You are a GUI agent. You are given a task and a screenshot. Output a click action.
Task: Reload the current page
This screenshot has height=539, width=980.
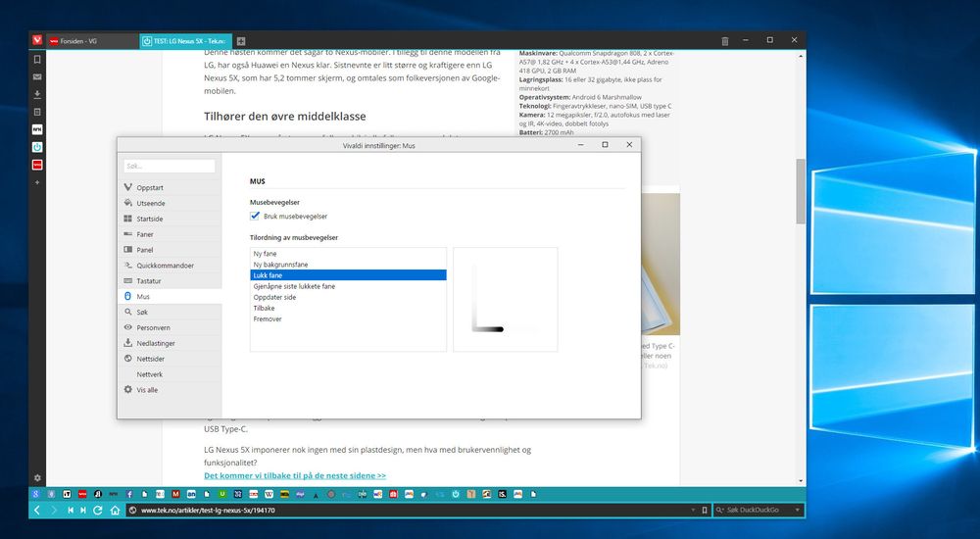[97, 511]
